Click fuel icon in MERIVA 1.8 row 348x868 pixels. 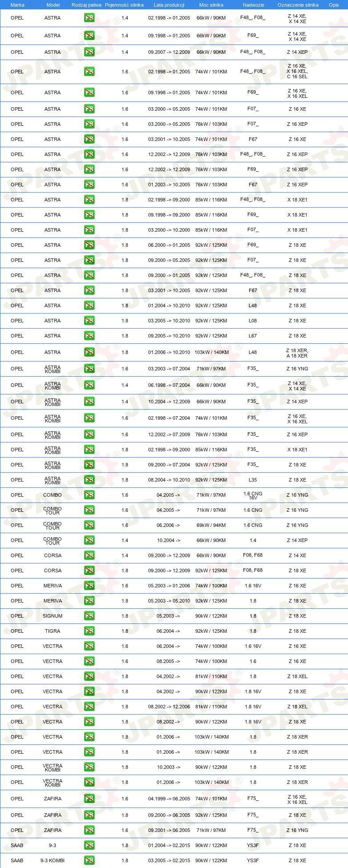point(89,600)
